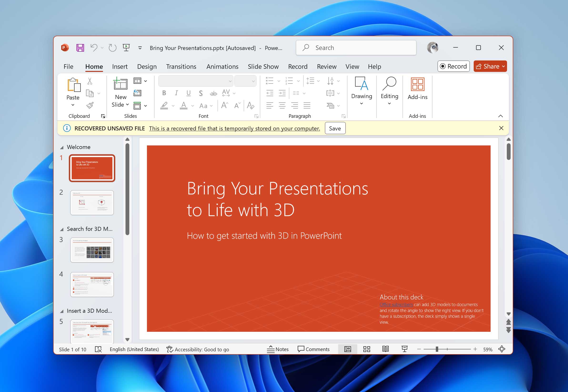Open the Share dropdown arrow
The height and width of the screenshot is (392, 568).
tap(503, 66)
